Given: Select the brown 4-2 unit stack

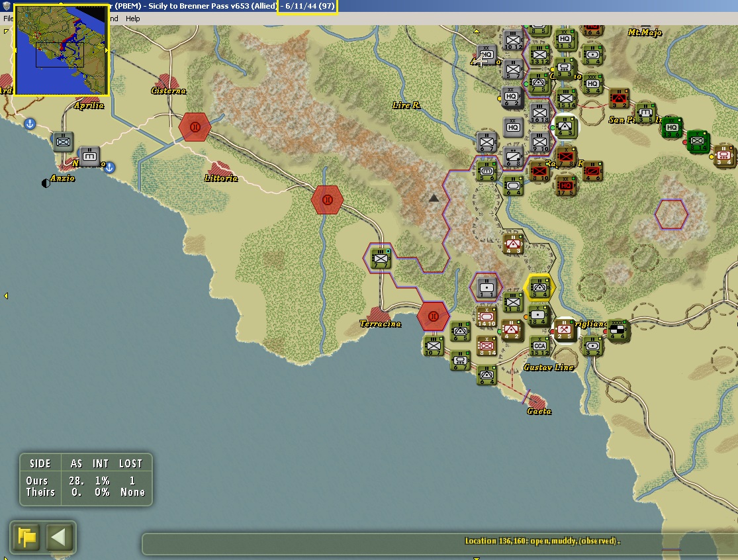Looking at the screenshot, I should pos(512,330).
